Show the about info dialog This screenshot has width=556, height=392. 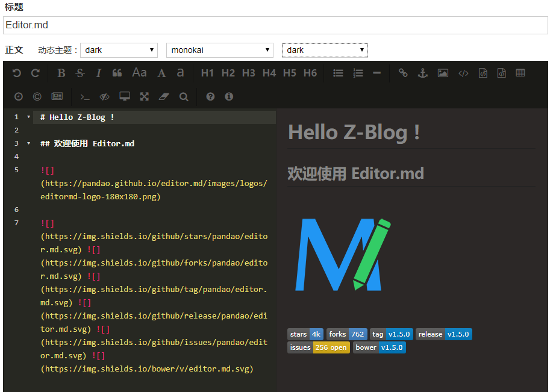pyautogui.click(x=229, y=96)
